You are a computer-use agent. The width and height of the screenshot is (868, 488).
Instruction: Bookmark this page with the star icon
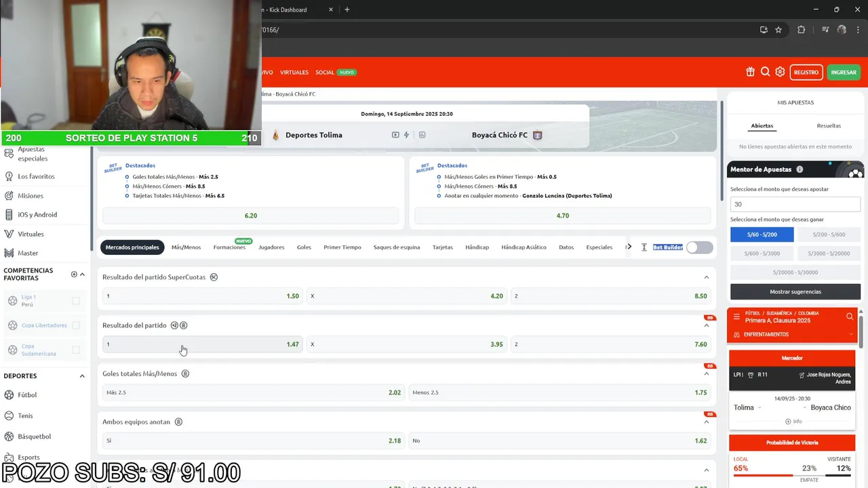point(778,30)
